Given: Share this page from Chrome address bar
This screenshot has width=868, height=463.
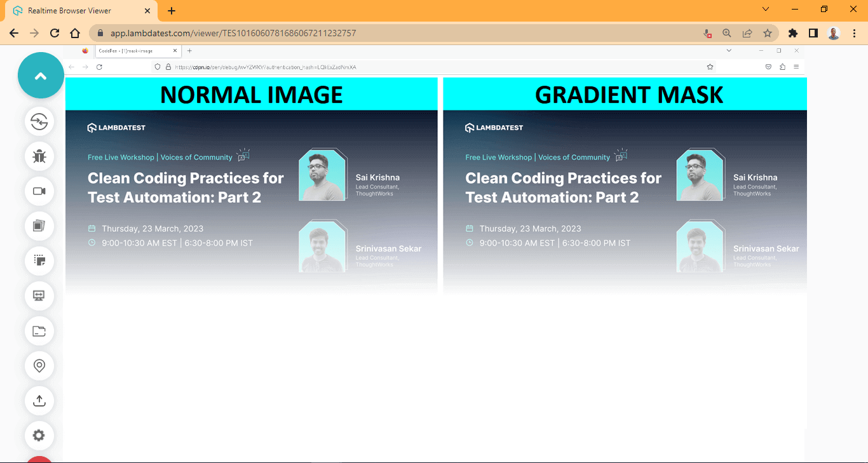Looking at the screenshot, I should pos(747,33).
